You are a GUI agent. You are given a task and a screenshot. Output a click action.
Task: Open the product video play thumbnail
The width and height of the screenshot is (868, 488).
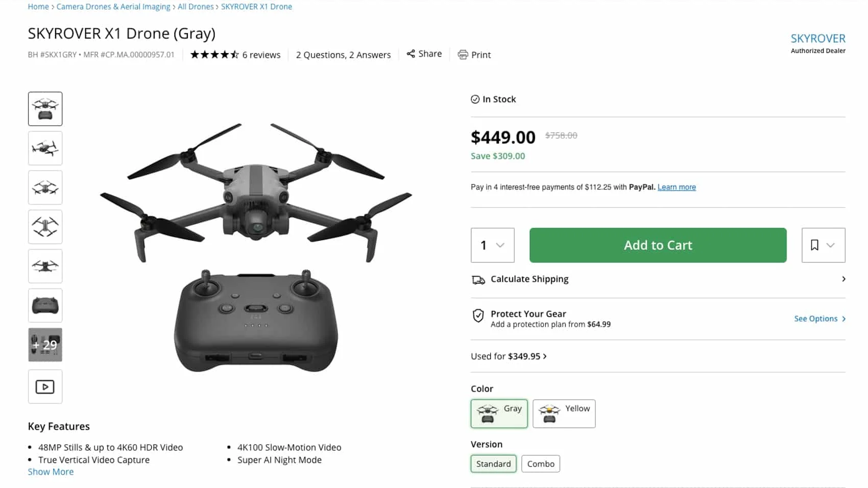[x=45, y=386]
